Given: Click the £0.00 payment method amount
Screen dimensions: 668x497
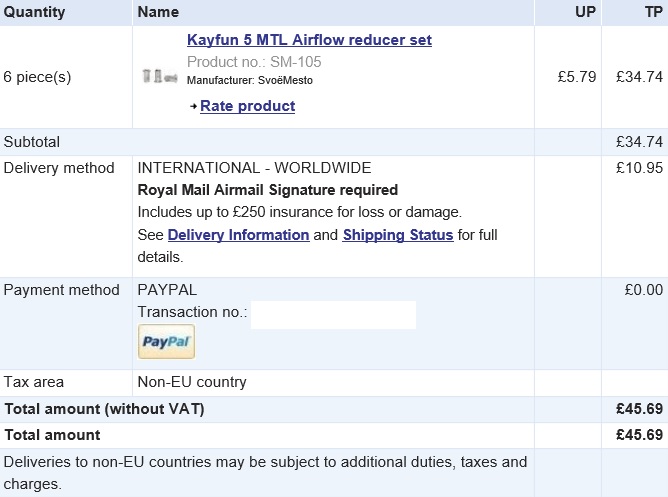Looking at the screenshot, I should 643,290.
